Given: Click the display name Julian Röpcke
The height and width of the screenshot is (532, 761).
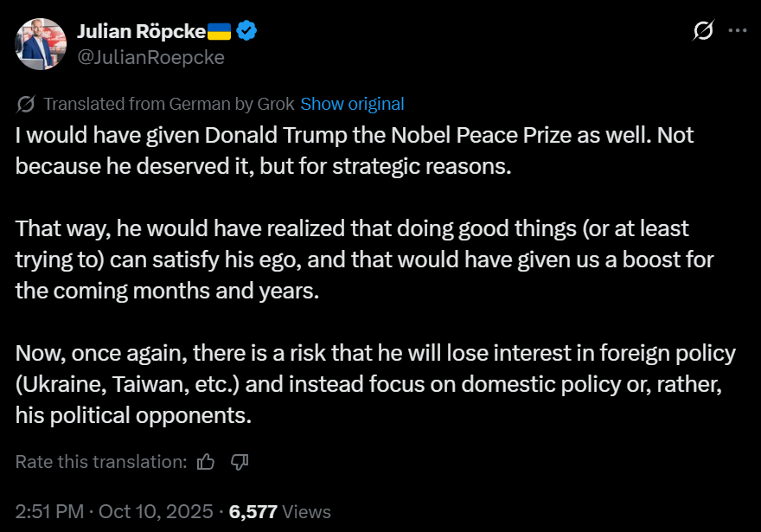Looking at the screenshot, I should point(141,32).
